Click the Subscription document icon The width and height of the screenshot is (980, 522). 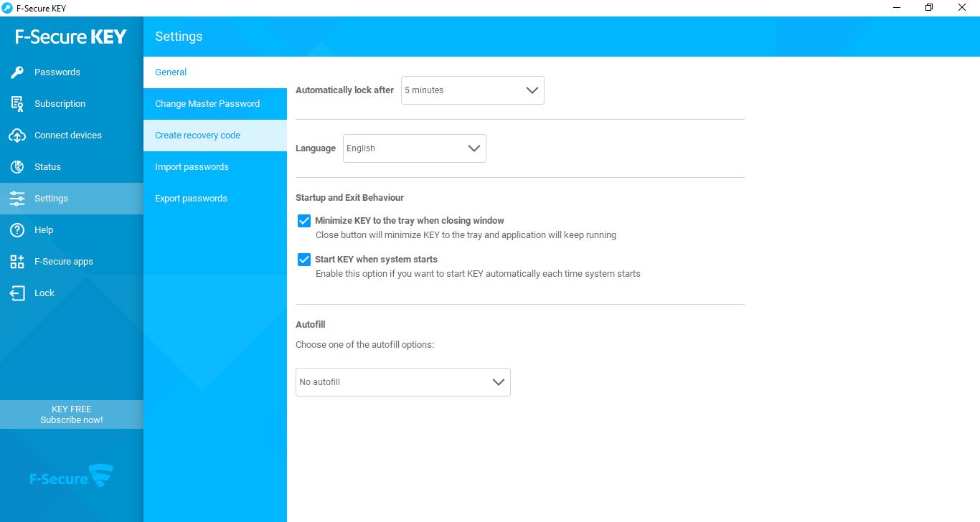tap(17, 103)
